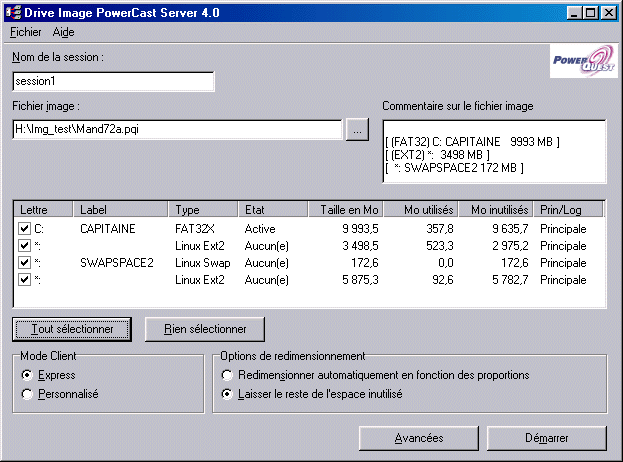Uncheck the C: CAPITAINE partition checkbox
This screenshot has height=462, width=623.
(x=24, y=229)
